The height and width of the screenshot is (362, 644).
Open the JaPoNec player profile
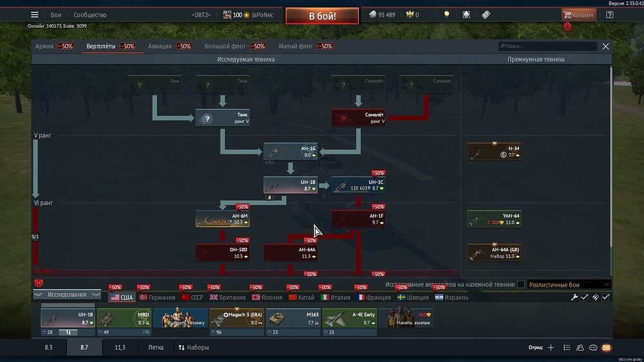click(262, 15)
